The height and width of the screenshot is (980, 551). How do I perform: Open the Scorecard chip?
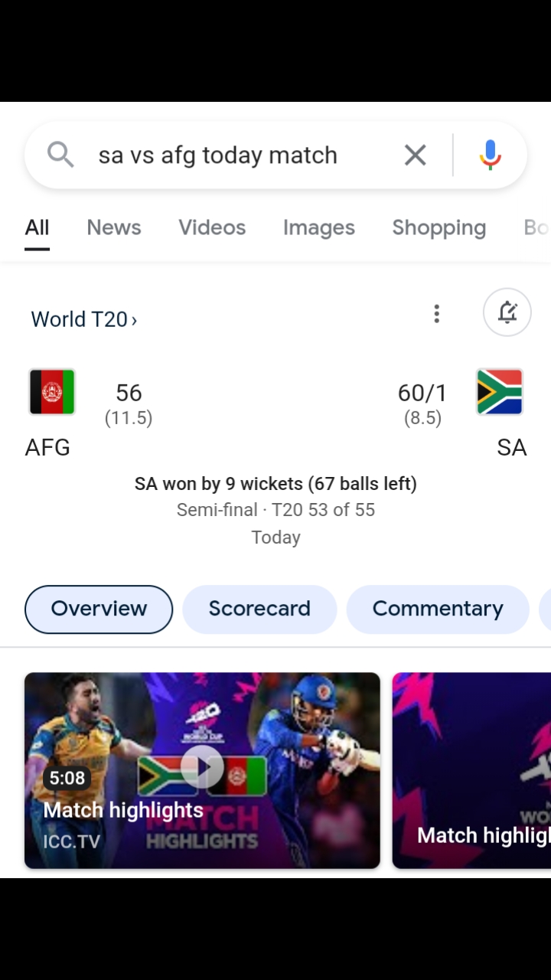point(259,609)
